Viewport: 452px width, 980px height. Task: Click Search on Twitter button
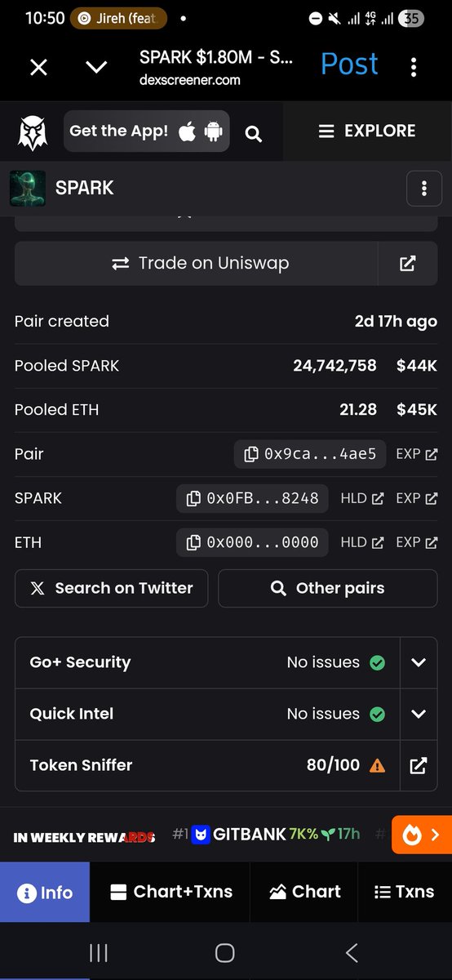[112, 588]
